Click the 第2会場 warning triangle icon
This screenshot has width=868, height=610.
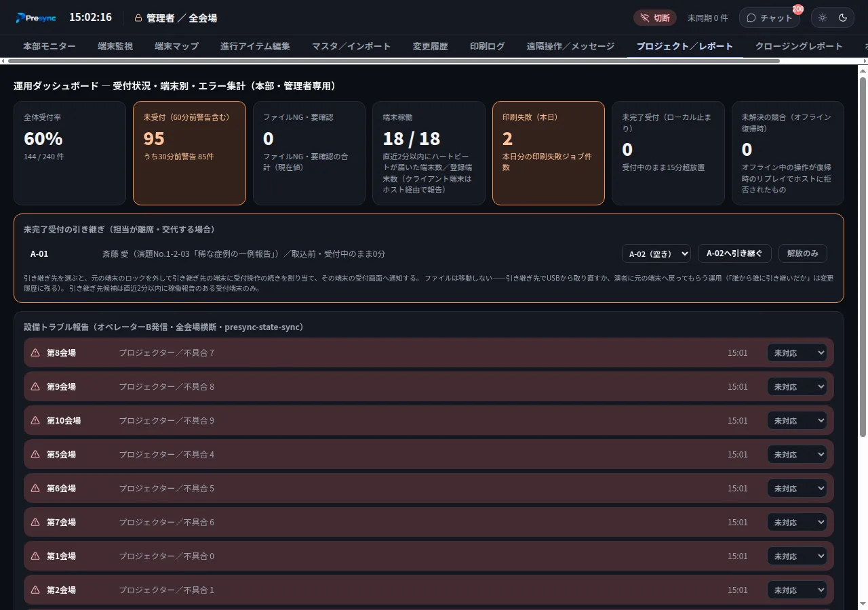[x=35, y=590]
